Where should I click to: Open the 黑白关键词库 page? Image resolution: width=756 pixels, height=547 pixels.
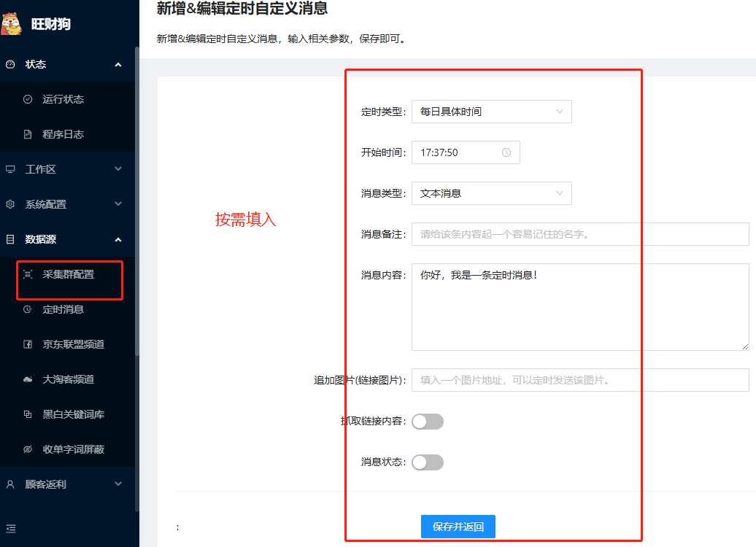click(73, 414)
